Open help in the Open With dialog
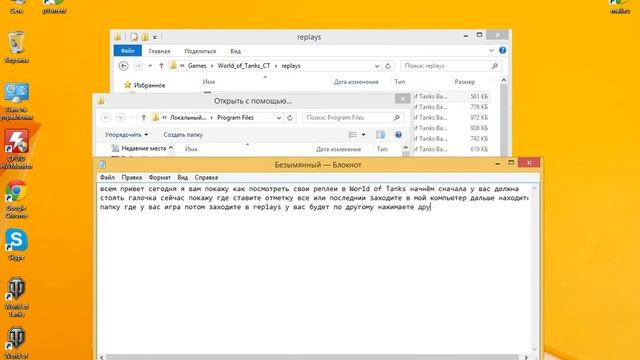 398,135
